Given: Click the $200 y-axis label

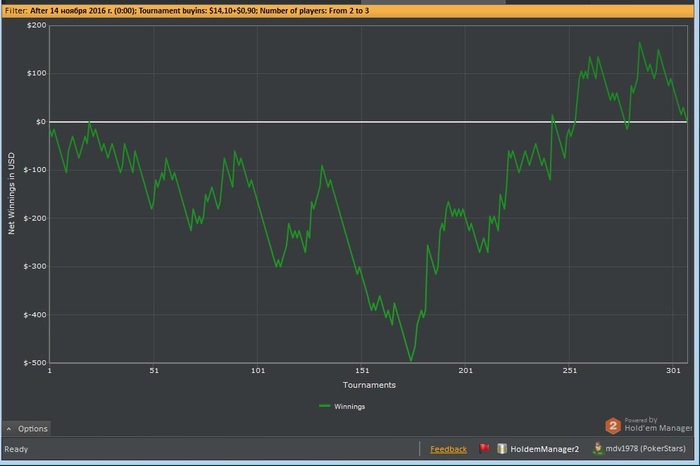Looking at the screenshot, I should point(37,25).
